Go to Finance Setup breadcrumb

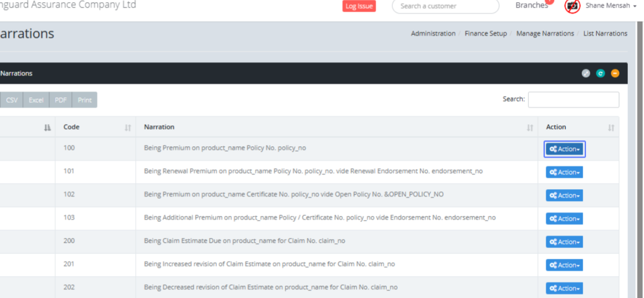pos(486,33)
